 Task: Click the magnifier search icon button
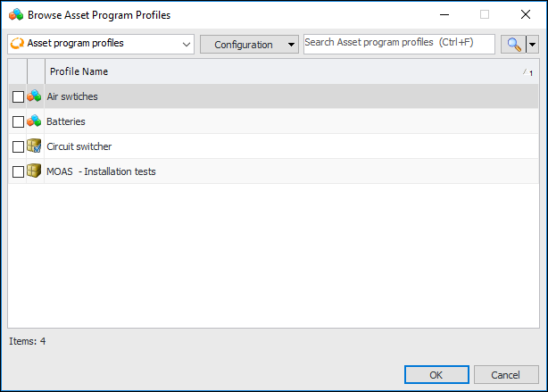click(513, 45)
